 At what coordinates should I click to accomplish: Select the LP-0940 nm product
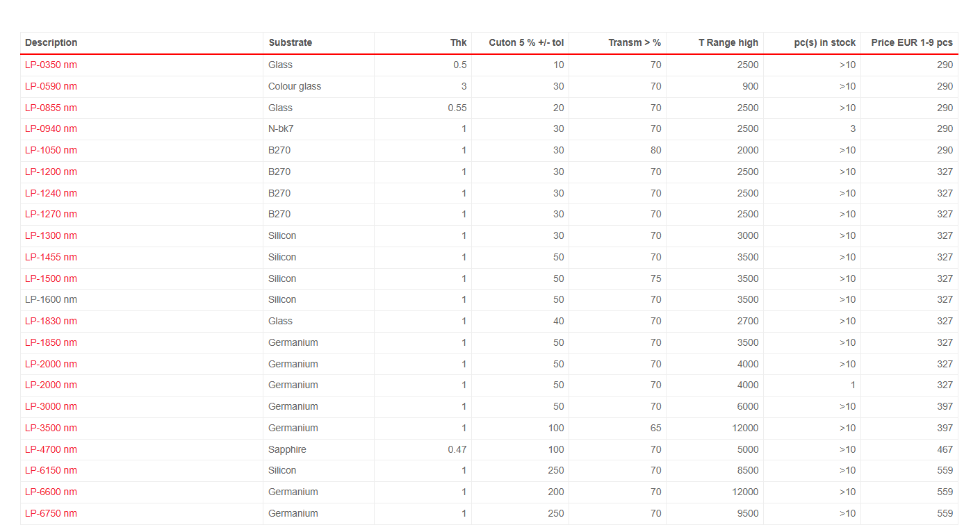point(51,129)
